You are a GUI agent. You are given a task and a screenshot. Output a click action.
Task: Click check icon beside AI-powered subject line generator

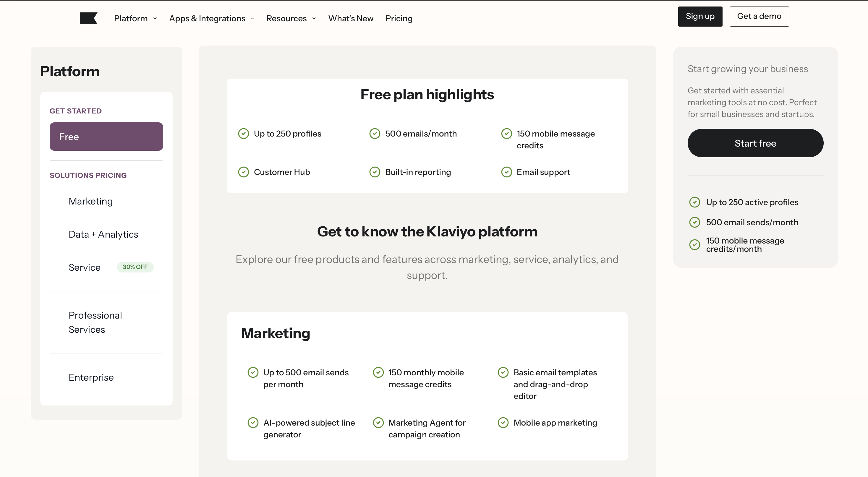click(253, 423)
